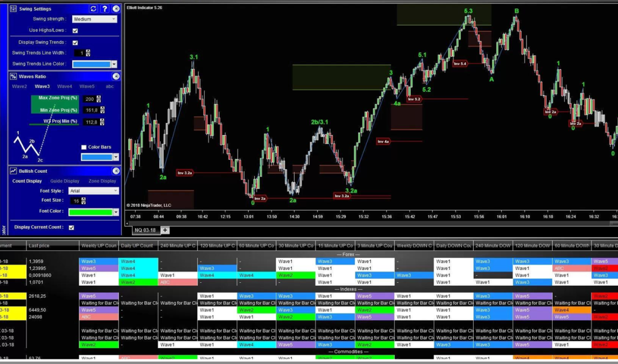Click the W3 Proj Min stepper arrows
This screenshot has width=618, height=364.
pyautogui.click(x=102, y=122)
